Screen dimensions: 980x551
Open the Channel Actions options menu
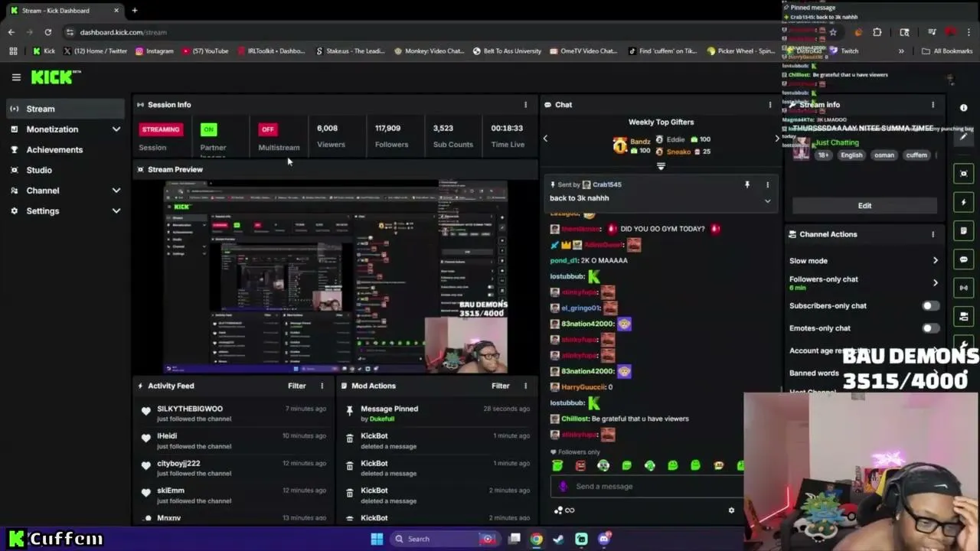click(x=933, y=234)
